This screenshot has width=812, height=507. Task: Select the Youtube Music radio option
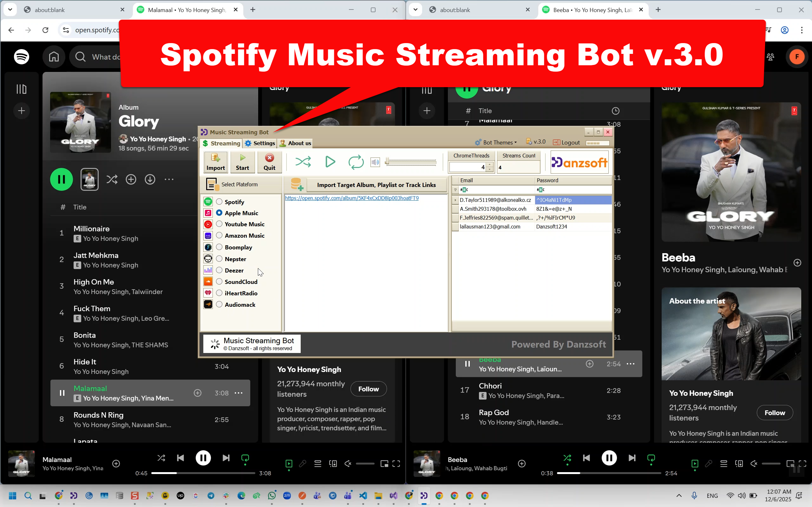[219, 224]
